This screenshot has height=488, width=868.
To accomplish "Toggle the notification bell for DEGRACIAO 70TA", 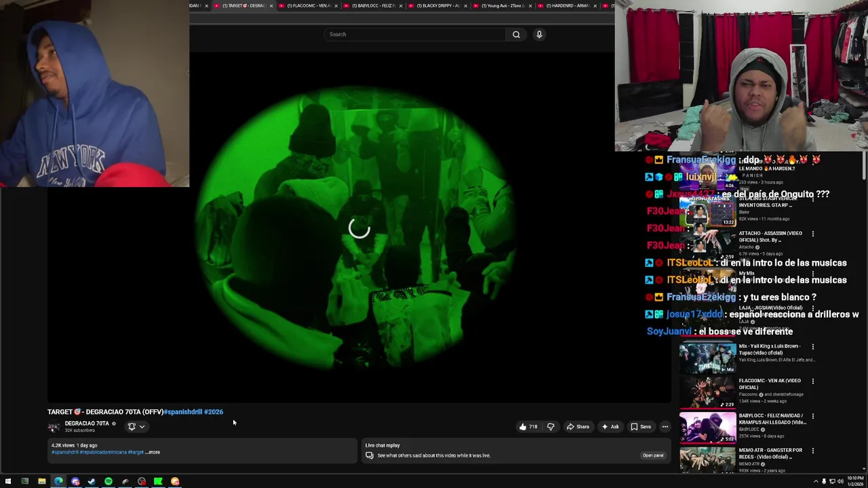I will coord(132,426).
